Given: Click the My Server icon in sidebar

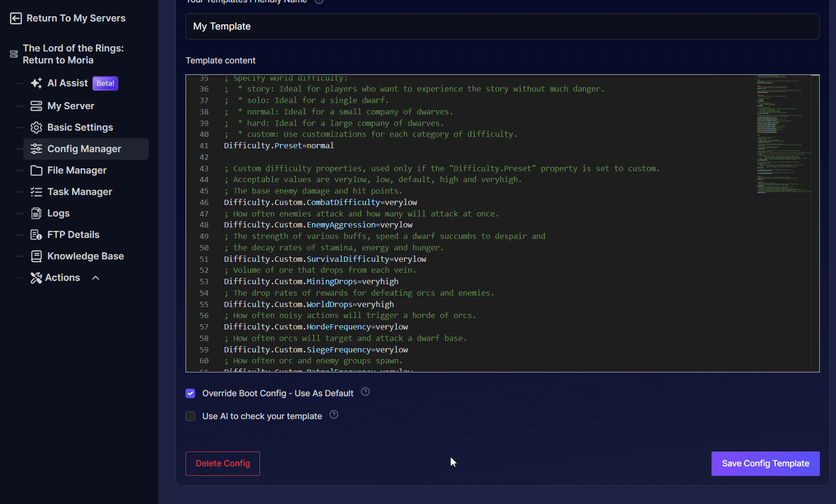Looking at the screenshot, I should (36, 106).
